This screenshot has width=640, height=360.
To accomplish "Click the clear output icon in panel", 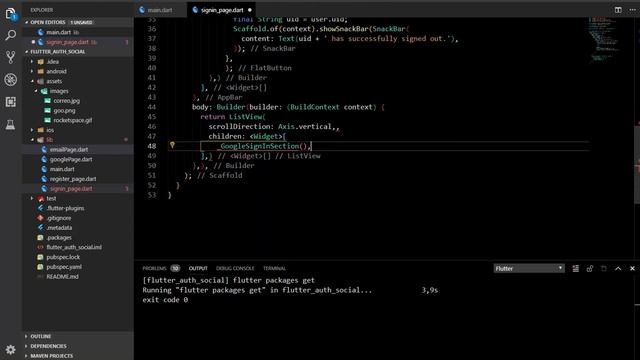I will pyautogui.click(x=576, y=269).
